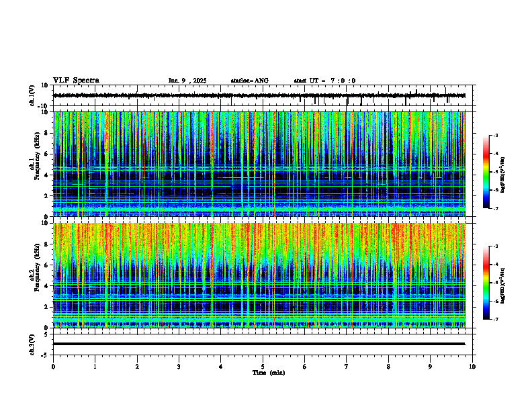Click the "ch.3(V)" axis label
This screenshot has width=532, height=411.
click(32, 345)
